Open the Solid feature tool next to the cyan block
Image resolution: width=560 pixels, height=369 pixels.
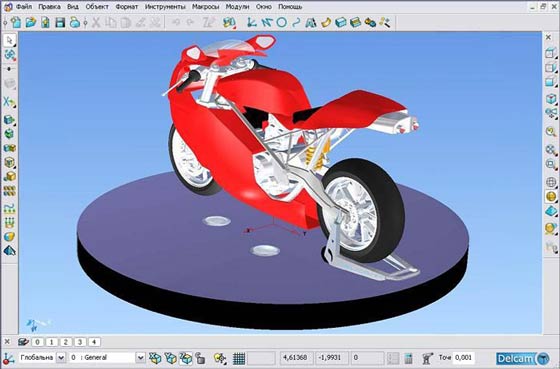(x=355, y=23)
